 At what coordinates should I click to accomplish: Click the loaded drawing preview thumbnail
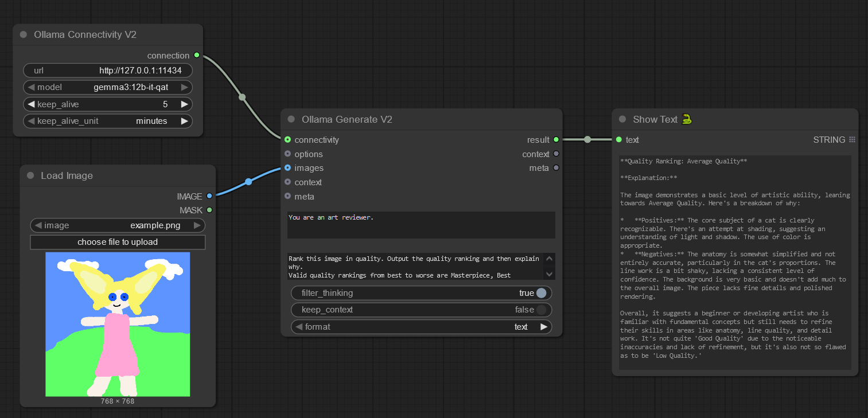(x=118, y=324)
